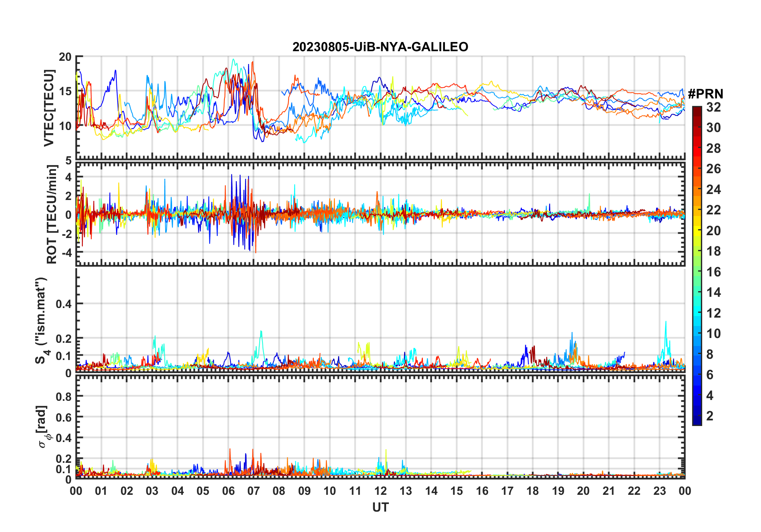
Task: Click colorbar tick label 28
Action: coord(713,148)
